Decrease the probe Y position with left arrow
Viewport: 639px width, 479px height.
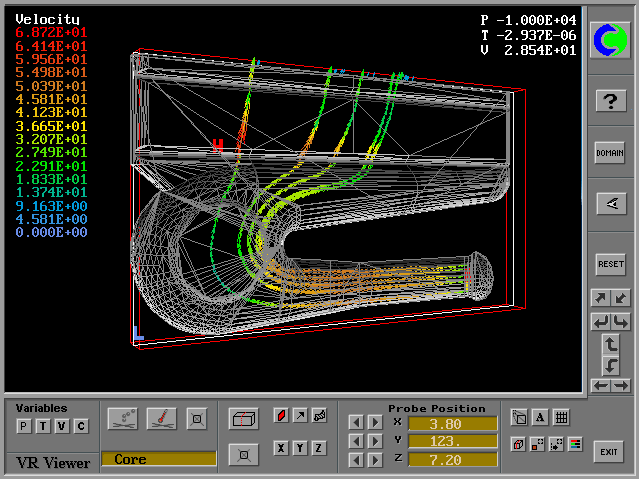(x=356, y=441)
